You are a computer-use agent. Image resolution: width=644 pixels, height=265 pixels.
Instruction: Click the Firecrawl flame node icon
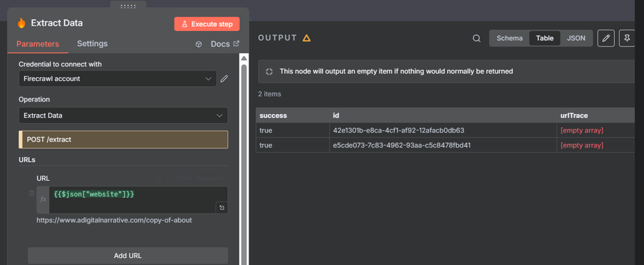(x=21, y=23)
